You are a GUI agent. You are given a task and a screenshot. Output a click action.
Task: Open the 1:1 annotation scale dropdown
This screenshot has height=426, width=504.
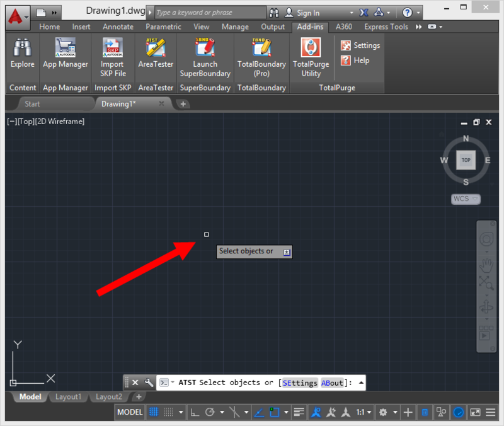click(x=364, y=412)
